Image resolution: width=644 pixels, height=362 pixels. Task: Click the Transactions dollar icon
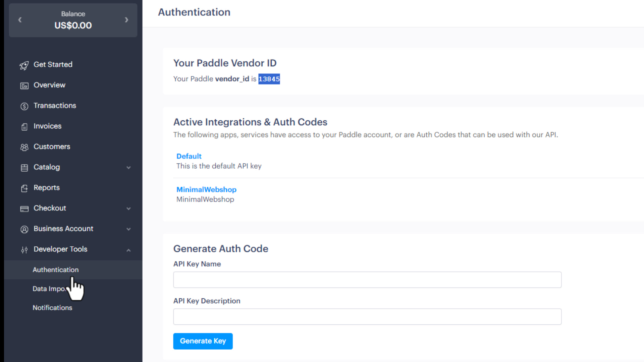24,106
